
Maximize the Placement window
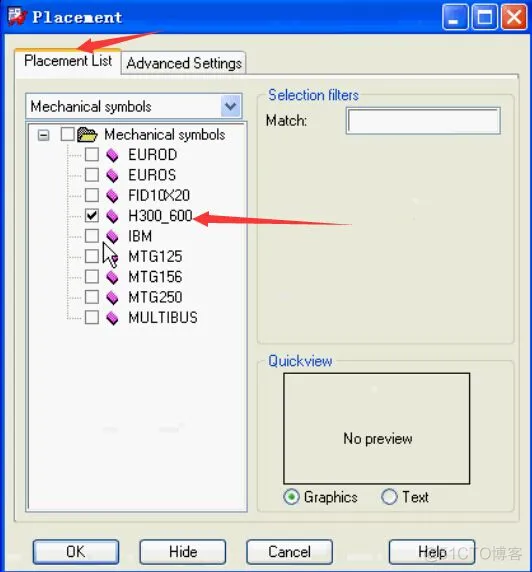[485, 17]
